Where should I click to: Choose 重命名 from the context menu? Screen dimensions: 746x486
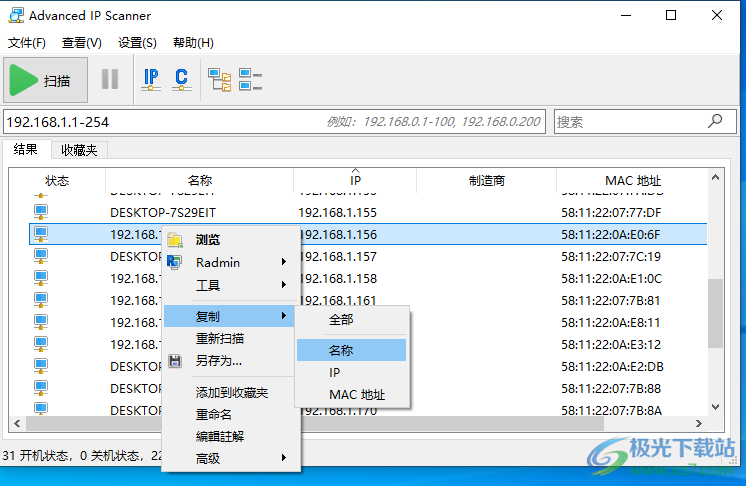click(232, 414)
